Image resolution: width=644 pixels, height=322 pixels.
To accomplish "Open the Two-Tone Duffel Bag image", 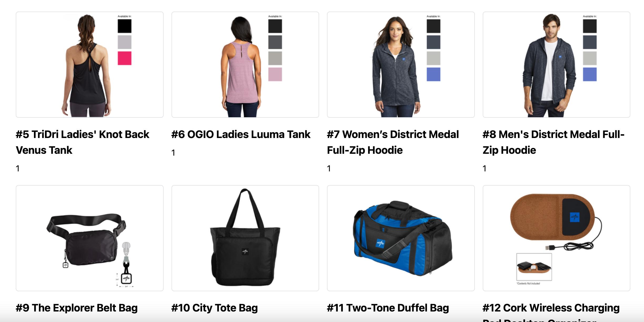I will pyautogui.click(x=401, y=238).
